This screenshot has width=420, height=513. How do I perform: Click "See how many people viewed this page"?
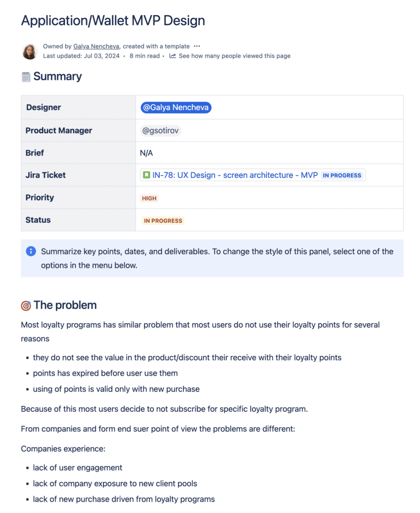[234, 56]
